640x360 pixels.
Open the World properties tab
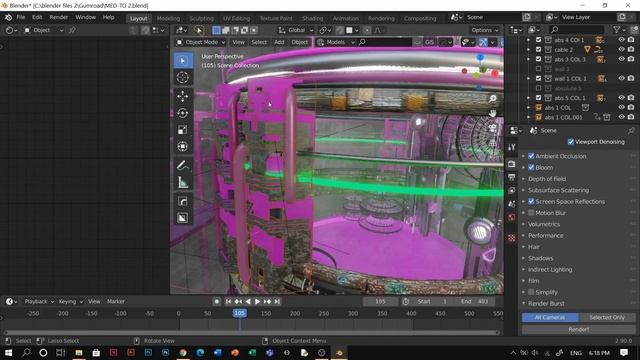coord(511,217)
